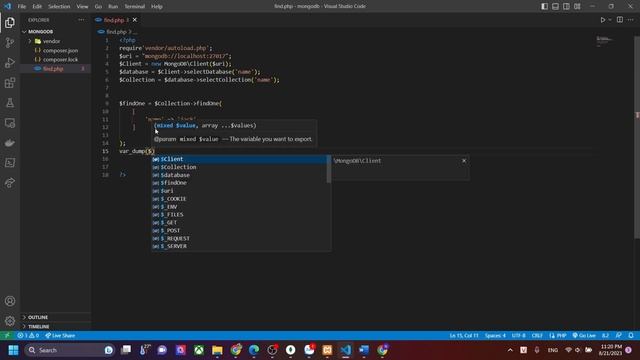Close the suggestion details pane
The image size is (640, 360).
tap(464, 161)
